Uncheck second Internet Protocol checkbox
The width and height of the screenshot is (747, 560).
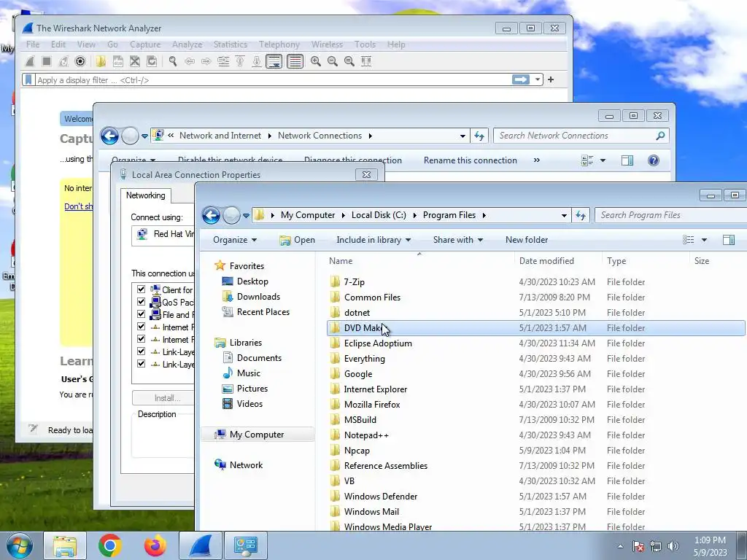click(141, 338)
